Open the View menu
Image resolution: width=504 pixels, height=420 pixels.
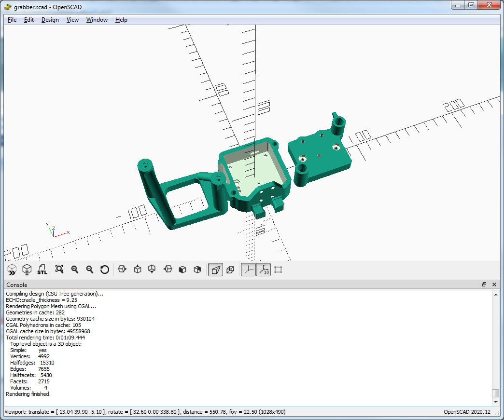pyautogui.click(x=72, y=20)
